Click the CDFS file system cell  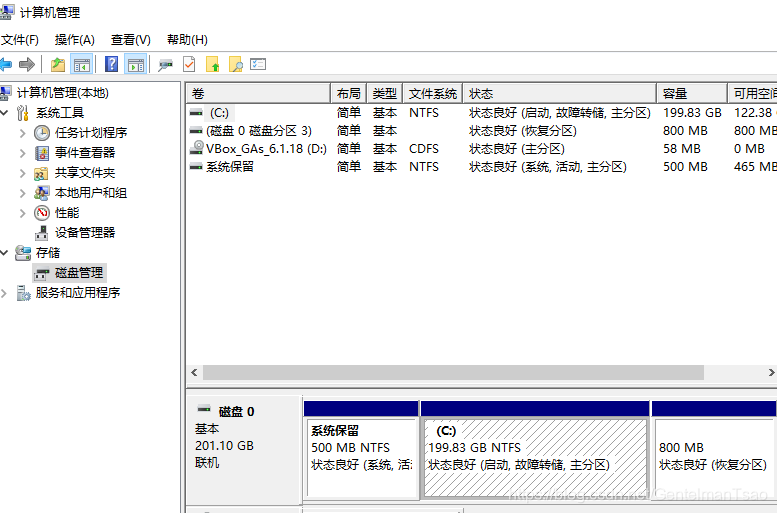click(x=424, y=149)
